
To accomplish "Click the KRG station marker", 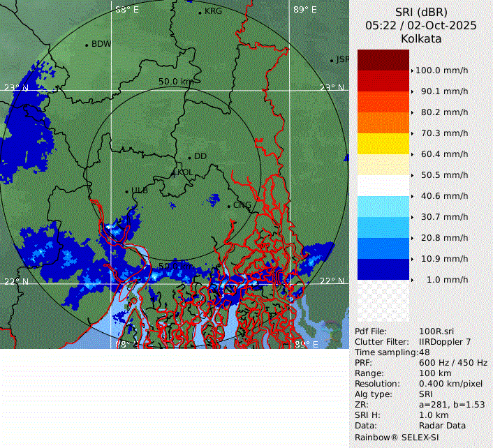I will coord(200,13).
